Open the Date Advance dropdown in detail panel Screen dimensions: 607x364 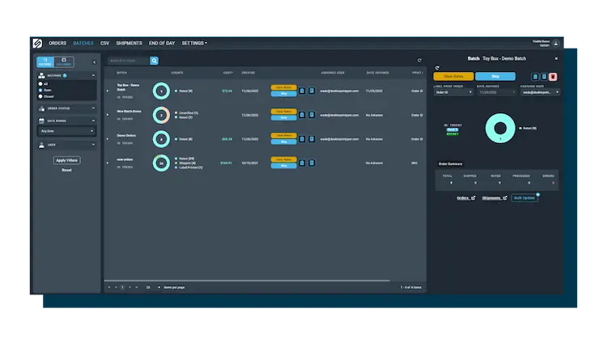pyautogui.click(x=497, y=92)
